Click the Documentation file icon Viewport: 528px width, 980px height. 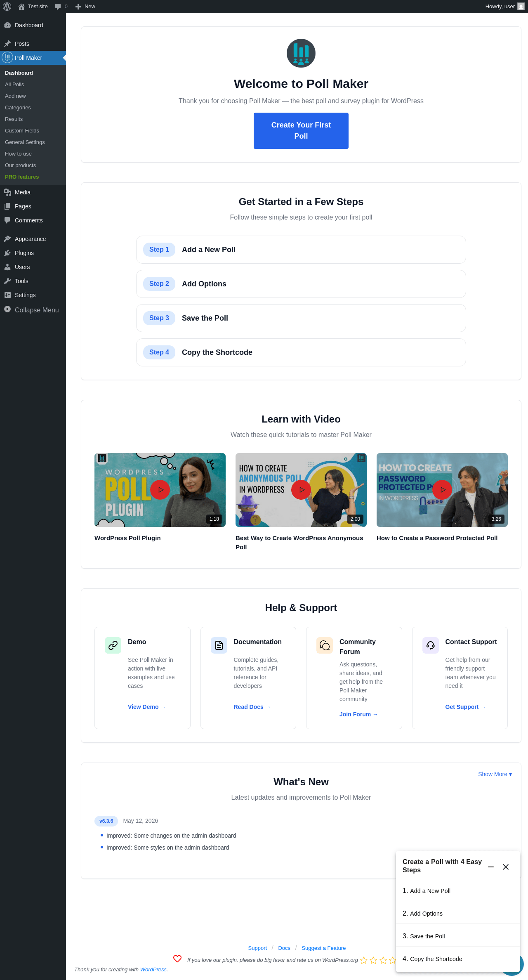pos(219,645)
